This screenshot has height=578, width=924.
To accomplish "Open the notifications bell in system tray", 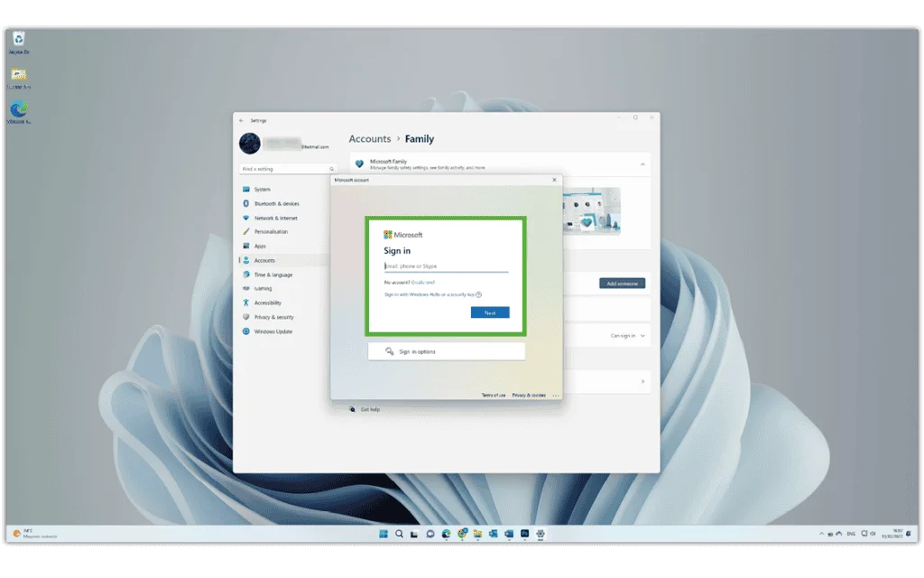I will click(910, 534).
